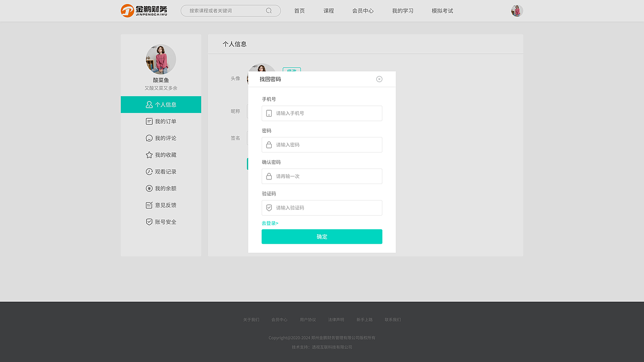
Task: Open the 课程 nav item
Action: (x=329, y=11)
